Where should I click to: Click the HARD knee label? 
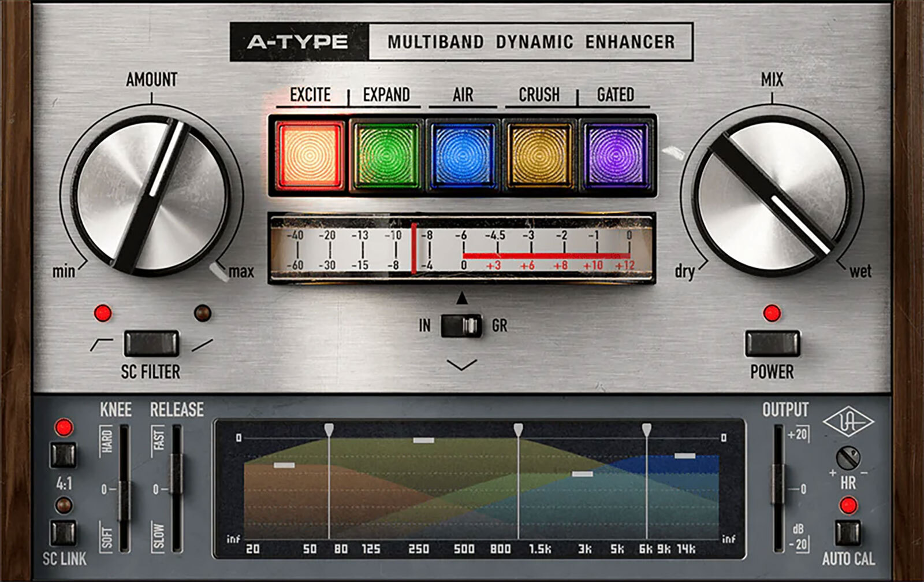point(107,441)
